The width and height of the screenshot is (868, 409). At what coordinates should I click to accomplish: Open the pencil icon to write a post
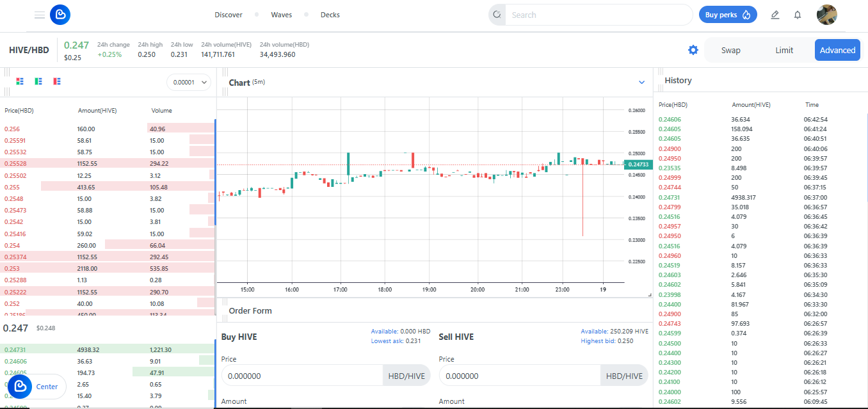(x=775, y=15)
